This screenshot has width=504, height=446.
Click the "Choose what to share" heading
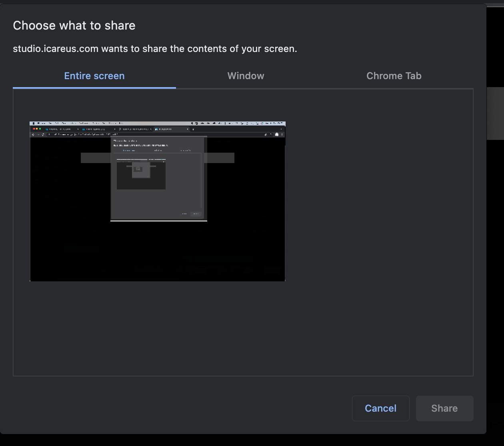(x=74, y=26)
